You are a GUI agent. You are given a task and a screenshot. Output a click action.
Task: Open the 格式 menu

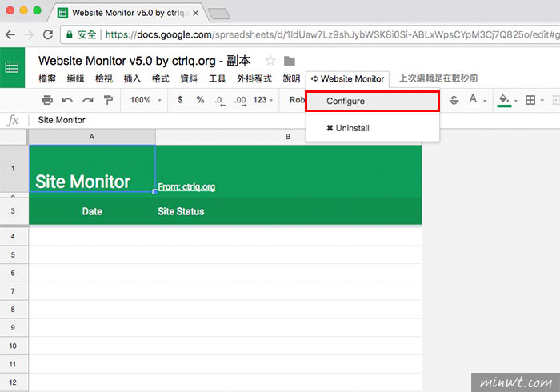point(160,78)
